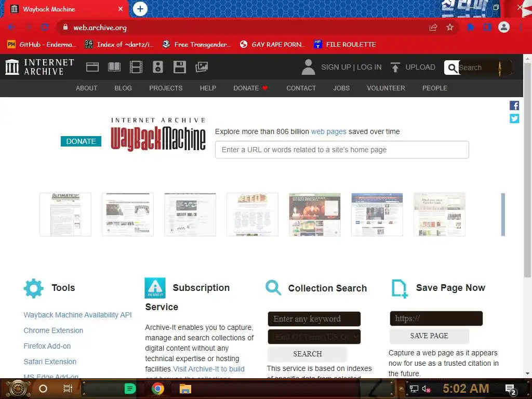Go back with browser back arrow
Screen dimensions: 532x399
coord(11,28)
